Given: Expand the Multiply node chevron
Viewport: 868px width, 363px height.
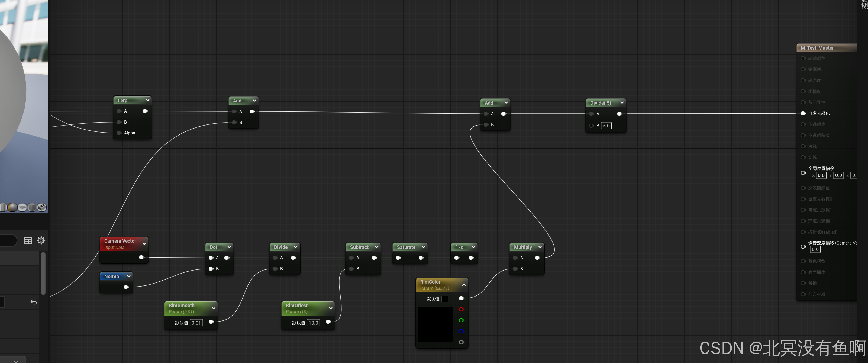Looking at the screenshot, I should tap(540, 247).
